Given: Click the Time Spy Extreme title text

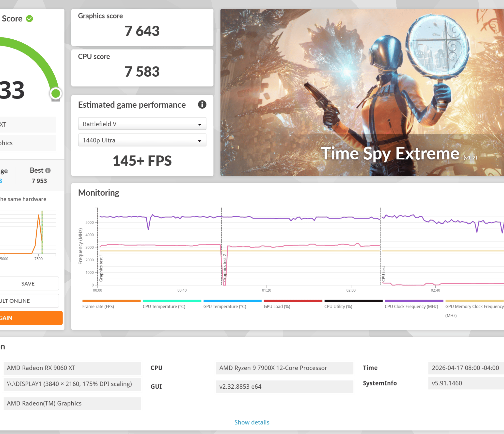Looking at the screenshot, I should pyautogui.click(x=390, y=154).
